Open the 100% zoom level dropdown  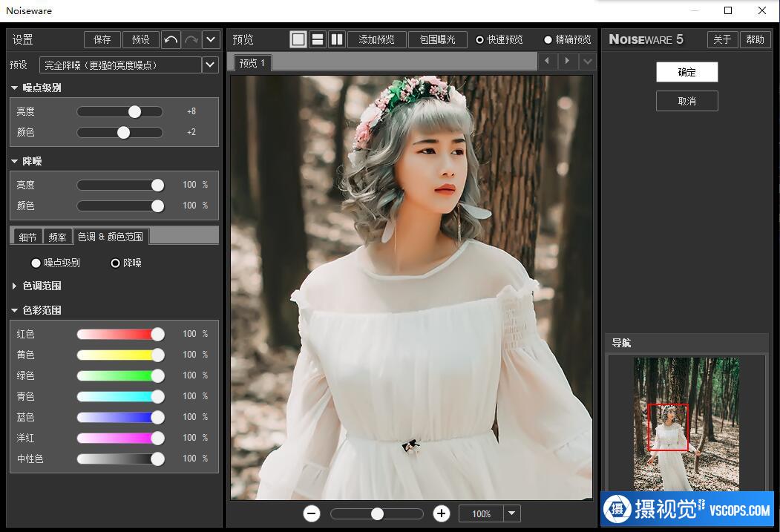pos(512,513)
